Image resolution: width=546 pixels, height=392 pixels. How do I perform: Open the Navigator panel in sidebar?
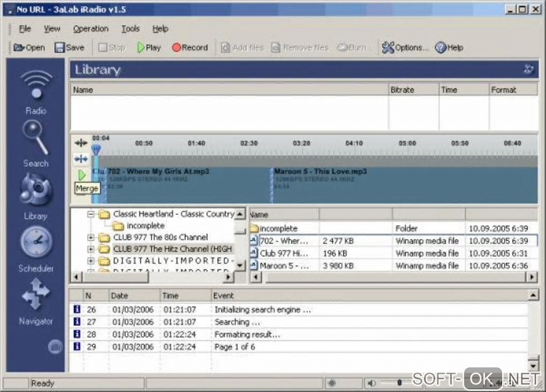36,302
